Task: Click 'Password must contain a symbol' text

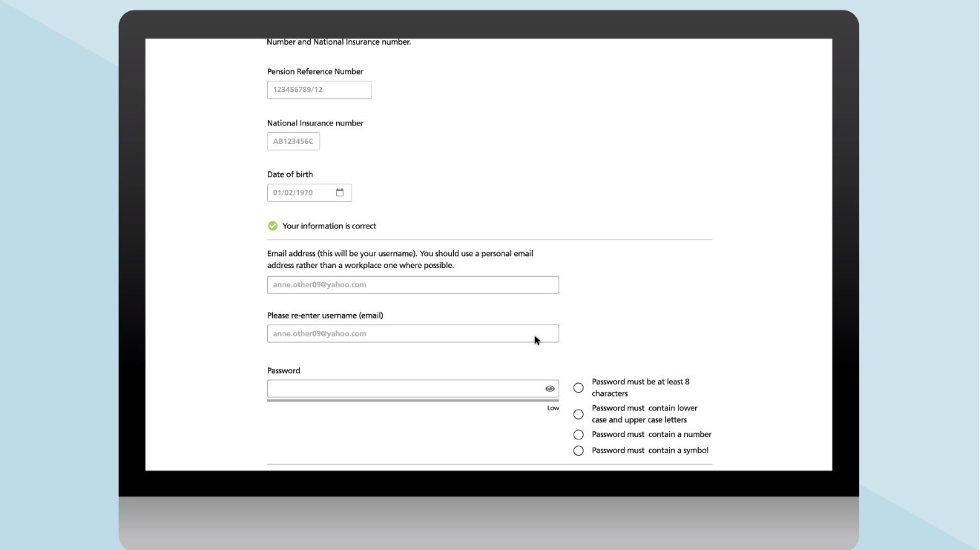Action: [x=650, y=451]
